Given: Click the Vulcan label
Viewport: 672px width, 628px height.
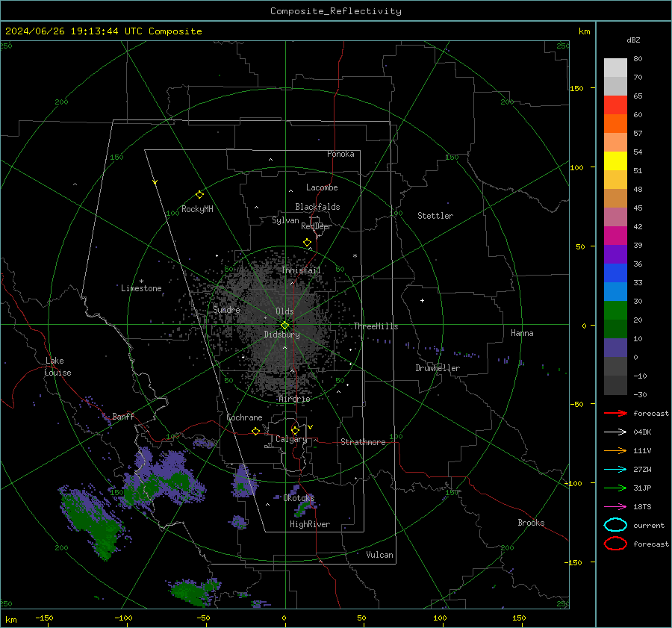Looking at the screenshot, I should pyautogui.click(x=379, y=555).
